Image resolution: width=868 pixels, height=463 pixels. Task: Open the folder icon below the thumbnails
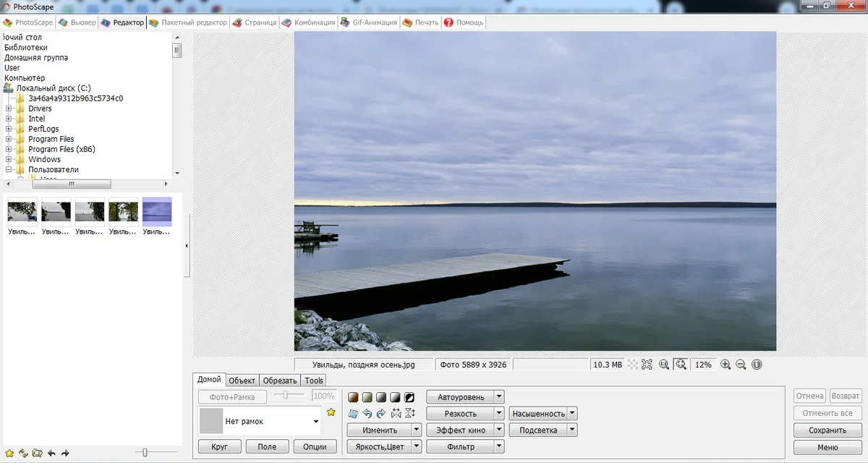[37, 453]
